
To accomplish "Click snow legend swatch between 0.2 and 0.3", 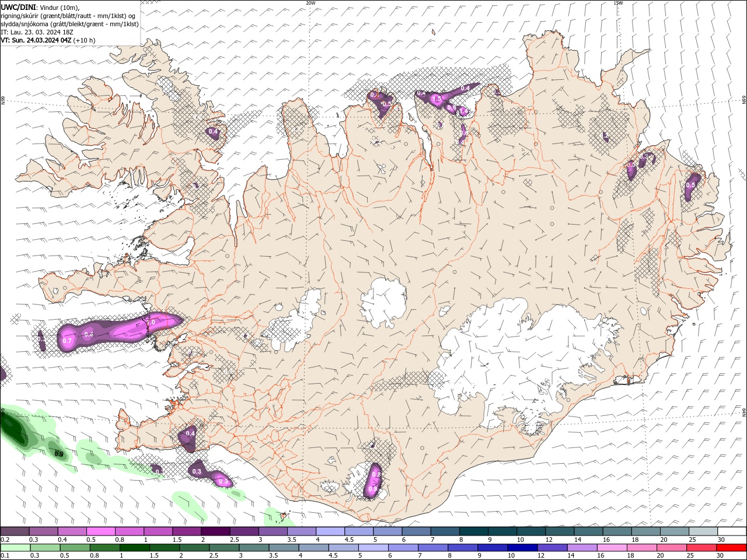I will coord(15,531).
